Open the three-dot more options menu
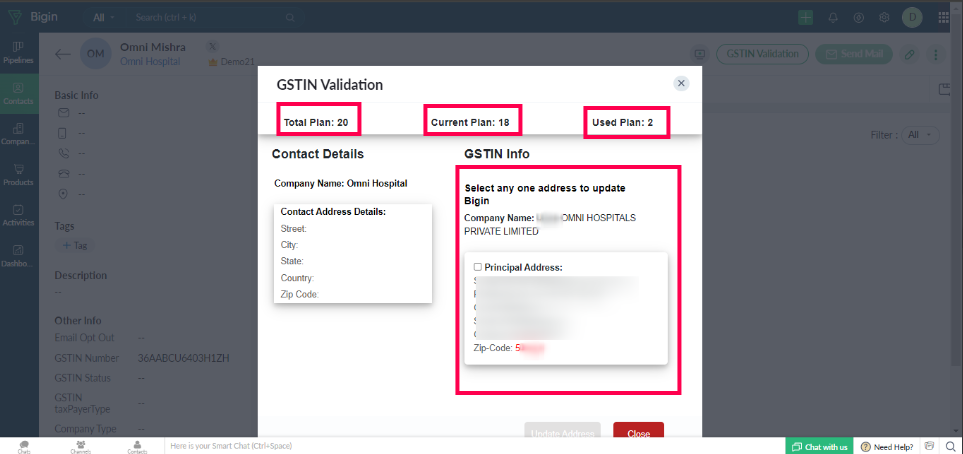Screen dimensions: 963x454 click(x=935, y=54)
